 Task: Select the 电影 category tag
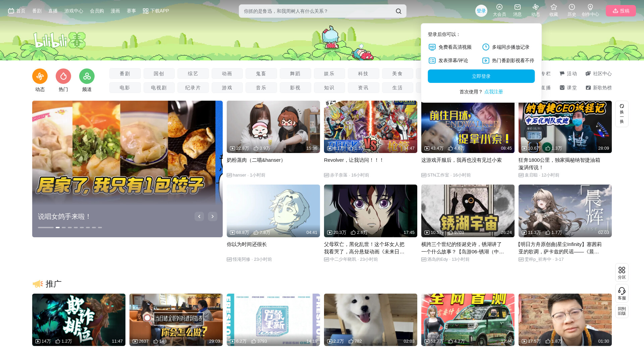coord(125,88)
